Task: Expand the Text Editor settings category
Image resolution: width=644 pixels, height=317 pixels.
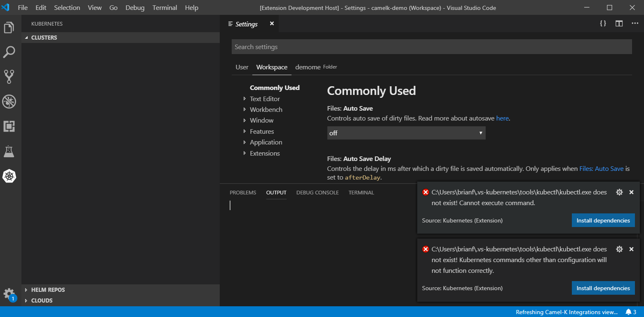Action: [264, 99]
